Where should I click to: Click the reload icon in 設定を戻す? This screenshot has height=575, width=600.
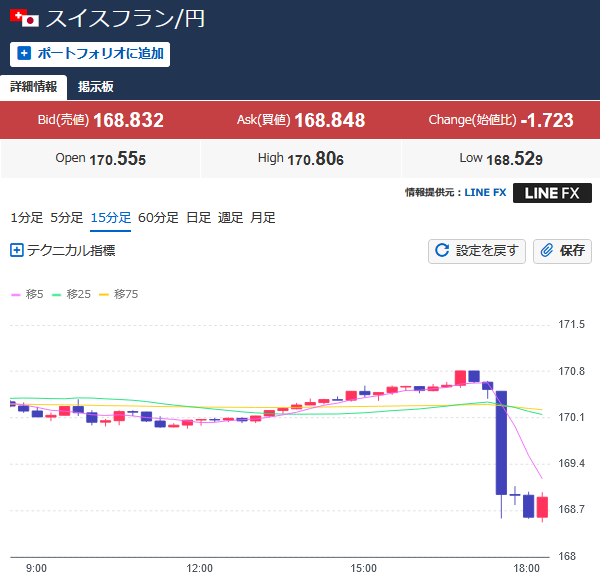click(x=442, y=251)
